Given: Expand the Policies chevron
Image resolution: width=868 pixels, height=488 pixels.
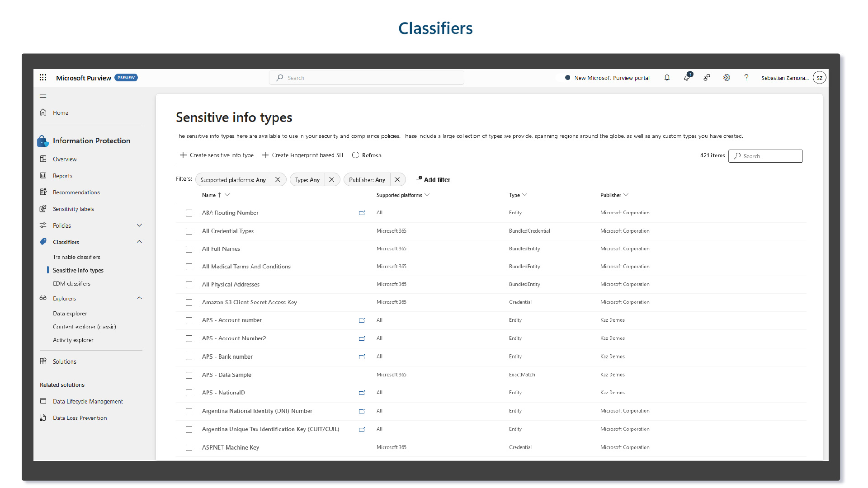Looking at the screenshot, I should point(139,225).
